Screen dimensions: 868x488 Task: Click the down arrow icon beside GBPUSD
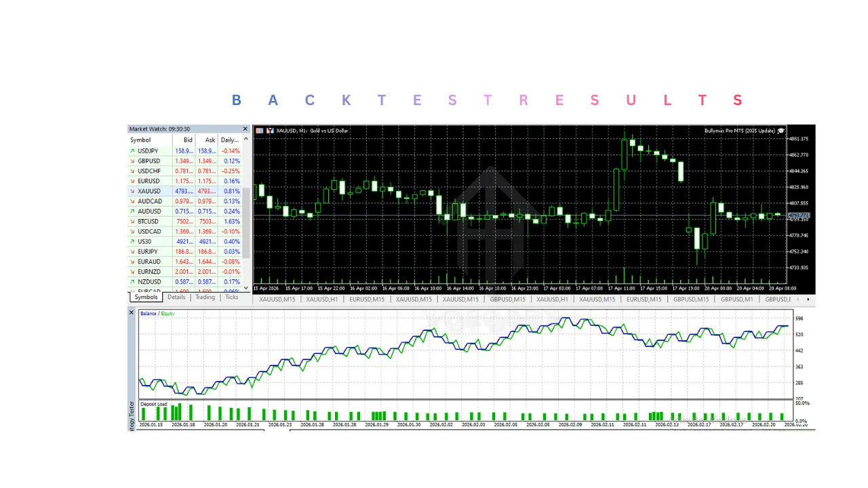pyautogui.click(x=132, y=161)
